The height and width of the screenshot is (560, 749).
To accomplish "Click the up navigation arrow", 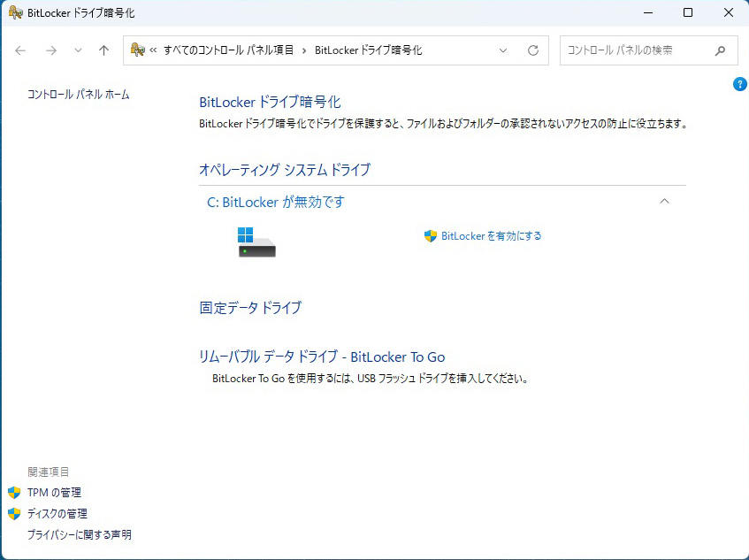I will point(103,50).
